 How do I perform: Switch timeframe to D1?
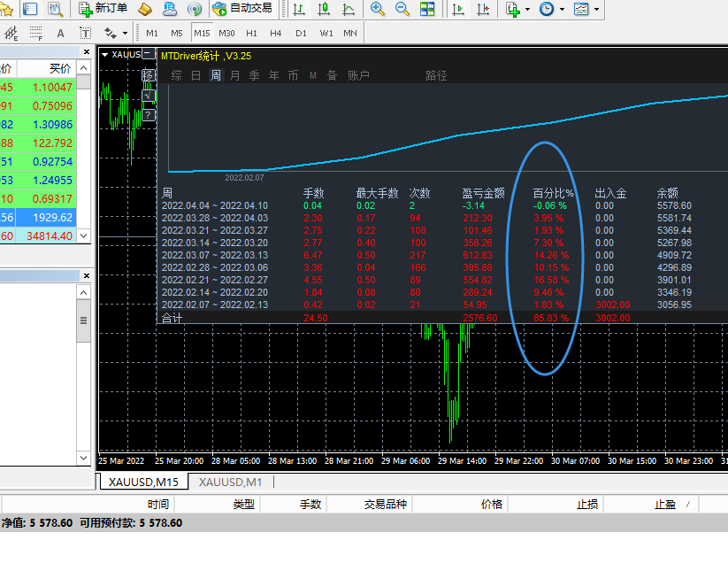(301, 33)
